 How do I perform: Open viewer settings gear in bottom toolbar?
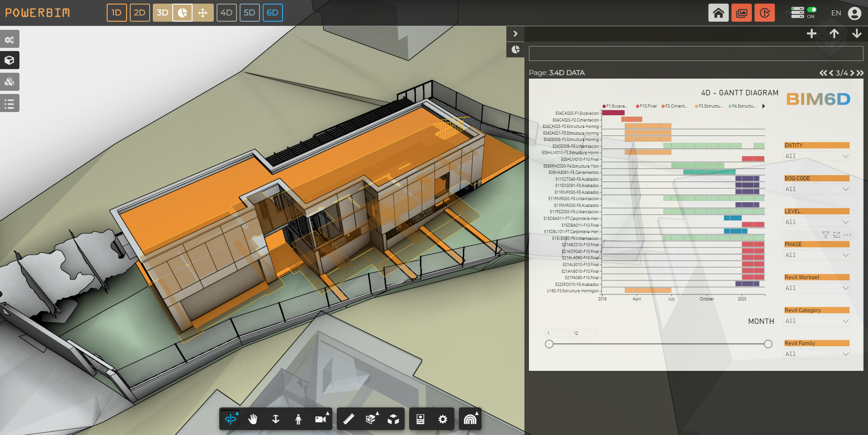pyautogui.click(x=443, y=419)
